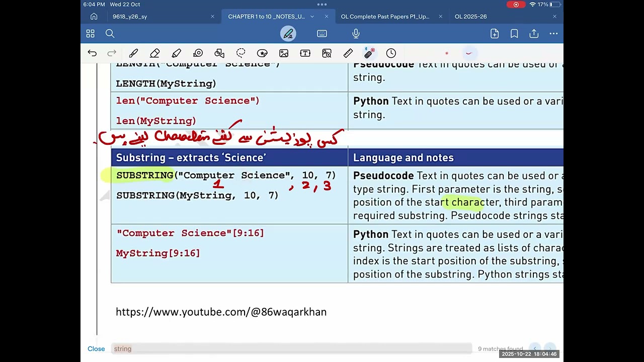This screenshot has width=644, height=362.
Task: Insert an image with Image tool
Action: coord(284,53)
